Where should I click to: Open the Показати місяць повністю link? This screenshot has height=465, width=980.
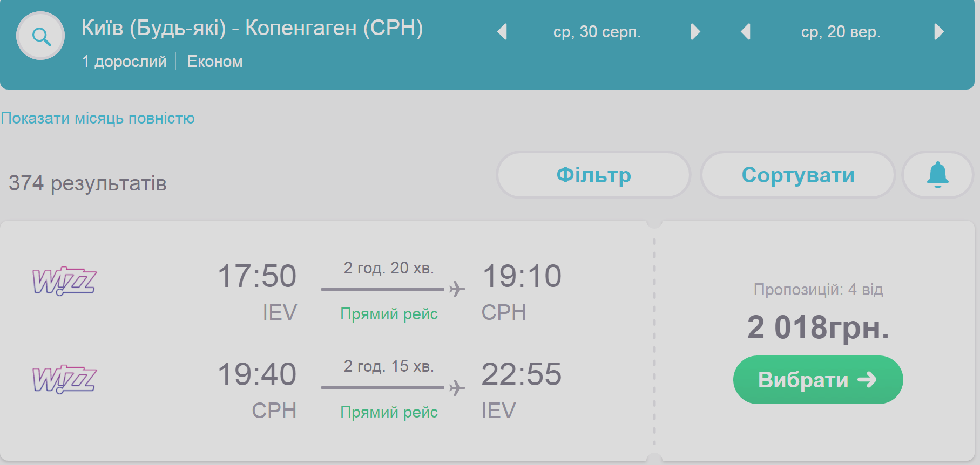pos(98,118)
